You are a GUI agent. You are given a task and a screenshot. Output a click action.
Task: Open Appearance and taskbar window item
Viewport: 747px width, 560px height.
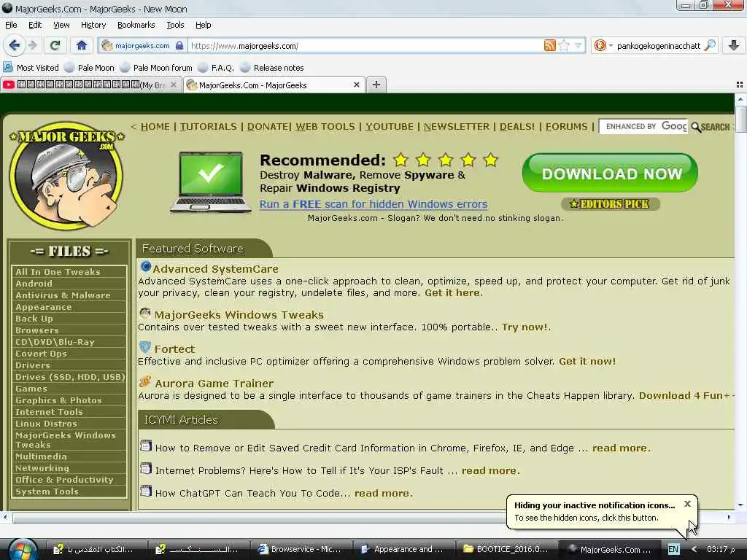click(403, 549)
